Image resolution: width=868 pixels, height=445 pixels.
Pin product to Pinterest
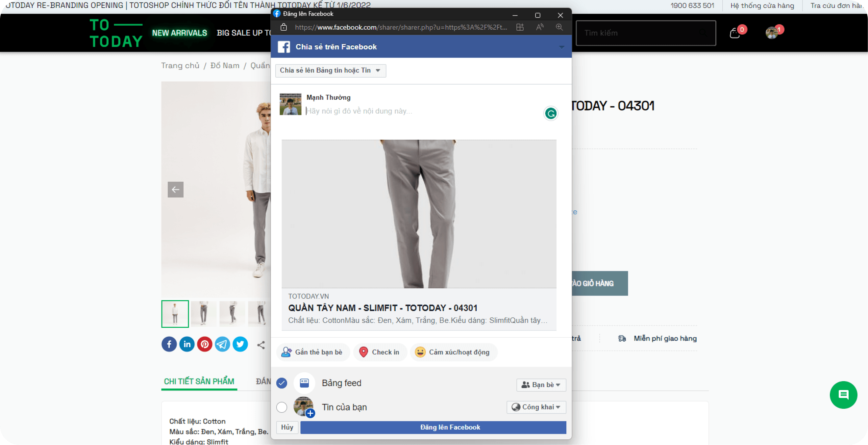[x=205, y=344]
